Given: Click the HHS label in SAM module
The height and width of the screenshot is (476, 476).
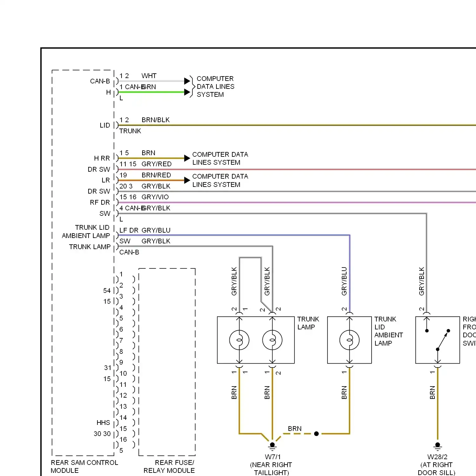Looking at the screenshot, I should tap(103, 423).
